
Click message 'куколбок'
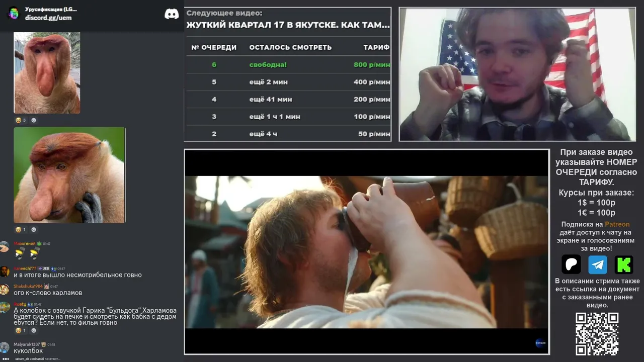[x=28, y=350]
